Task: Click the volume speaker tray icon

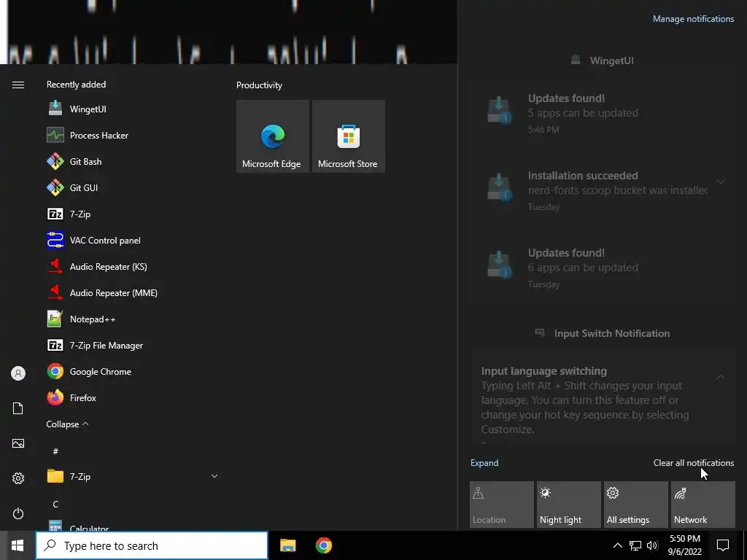Action: tap(652, 545)
